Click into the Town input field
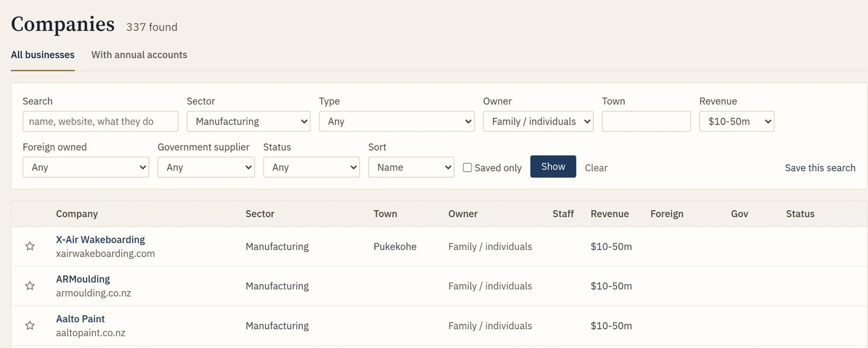 pyautogui.click(x=646, y=121)
